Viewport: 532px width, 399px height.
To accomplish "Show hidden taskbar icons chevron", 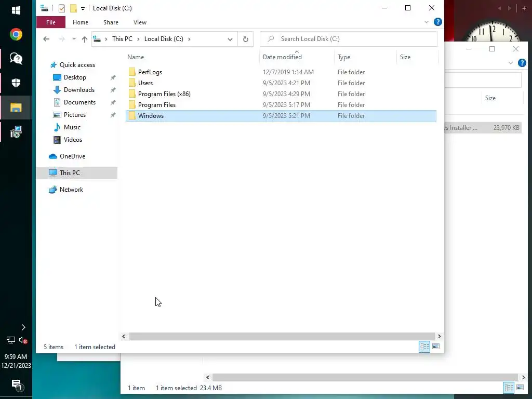I will point(23,327).
